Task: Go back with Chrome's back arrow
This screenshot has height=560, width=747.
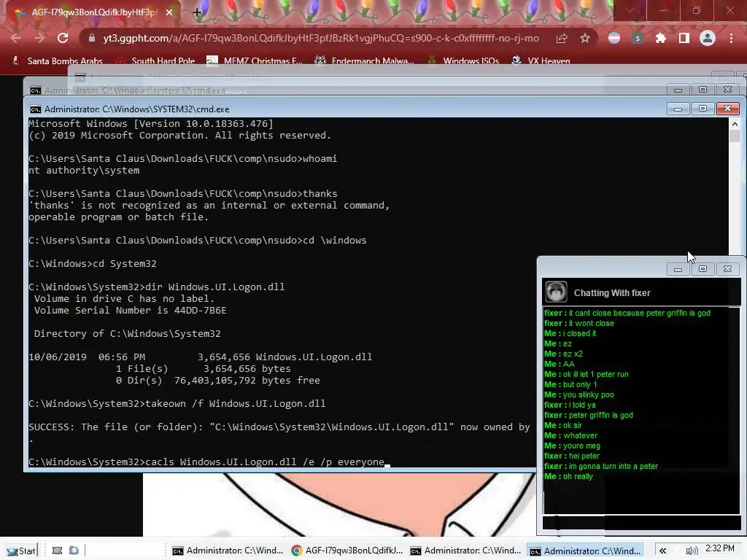Action: tap(16, 38)
